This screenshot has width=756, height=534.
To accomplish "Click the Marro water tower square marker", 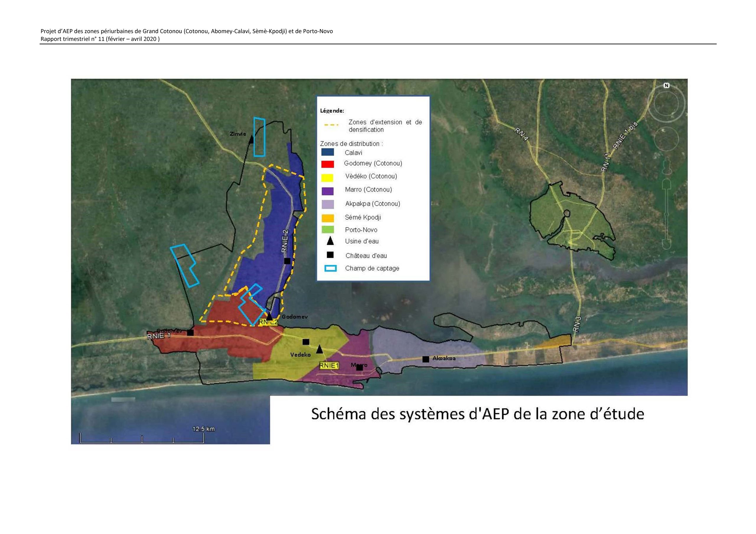I will [360, 368].
